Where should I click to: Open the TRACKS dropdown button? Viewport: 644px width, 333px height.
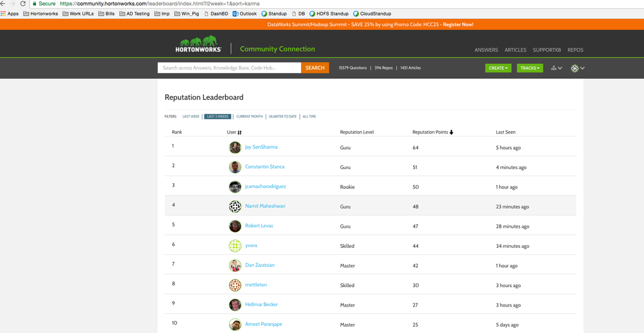pos(530,68)
